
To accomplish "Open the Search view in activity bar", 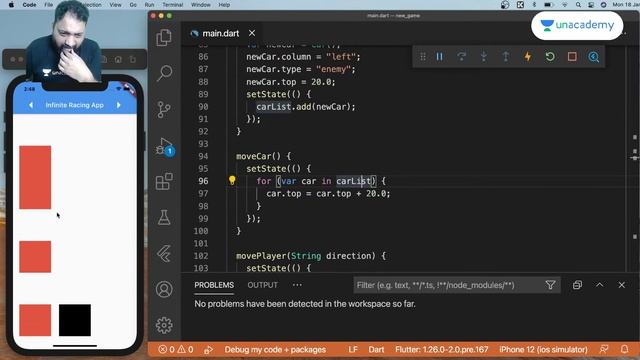I will 164,73.
